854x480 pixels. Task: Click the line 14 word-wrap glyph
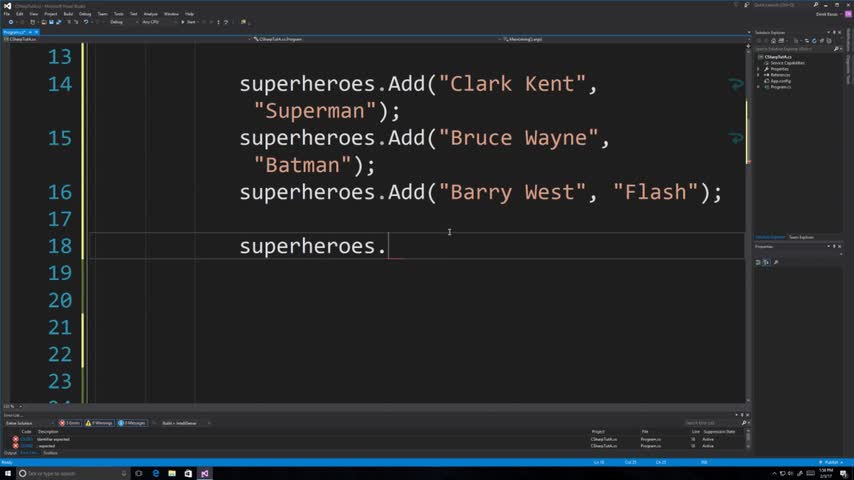point(736,84)
